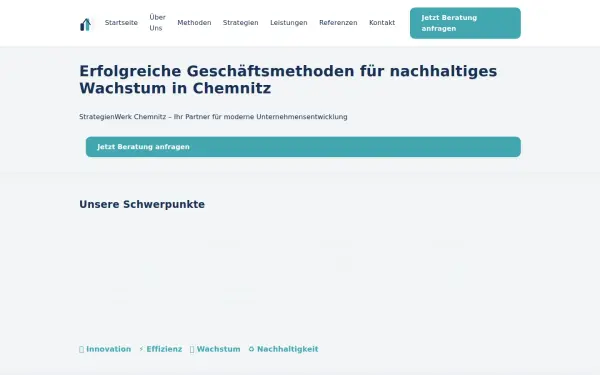Click the Innovation label
Image resolution: width=600 pixels, height=375 pixels.
coord(109,349)
